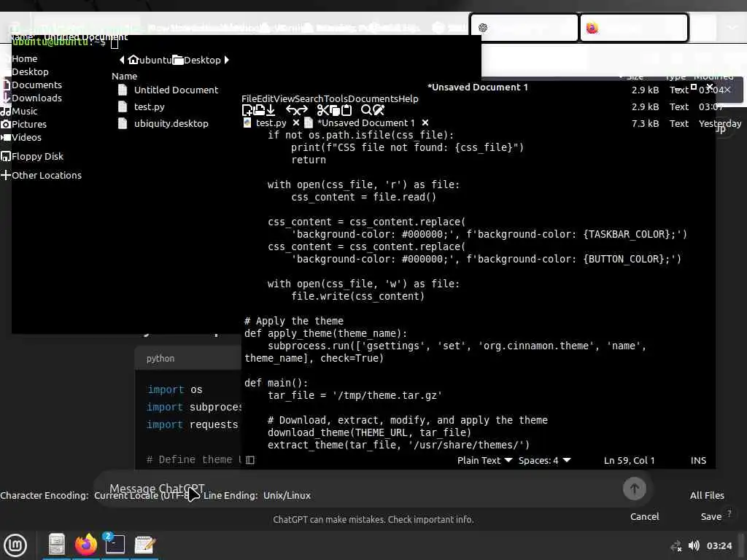Paste with the clipboard toolbar icon

pyautogui.click(x=347, y=111)
